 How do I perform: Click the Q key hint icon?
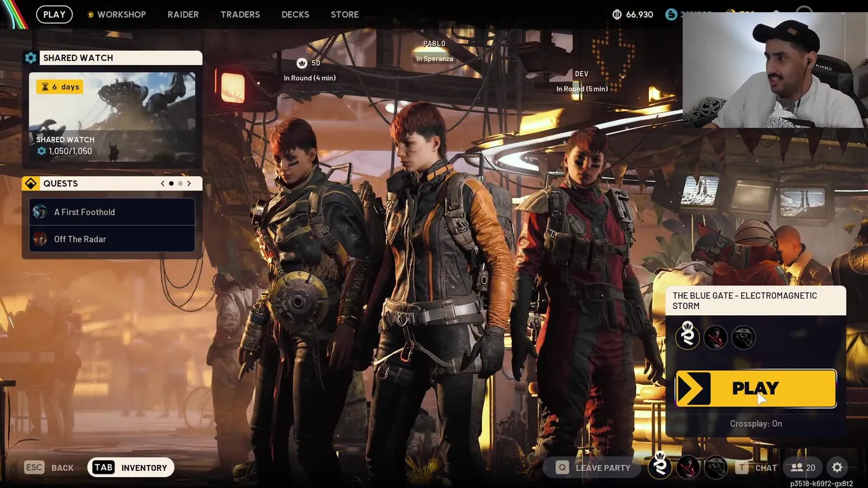[561, 468]
